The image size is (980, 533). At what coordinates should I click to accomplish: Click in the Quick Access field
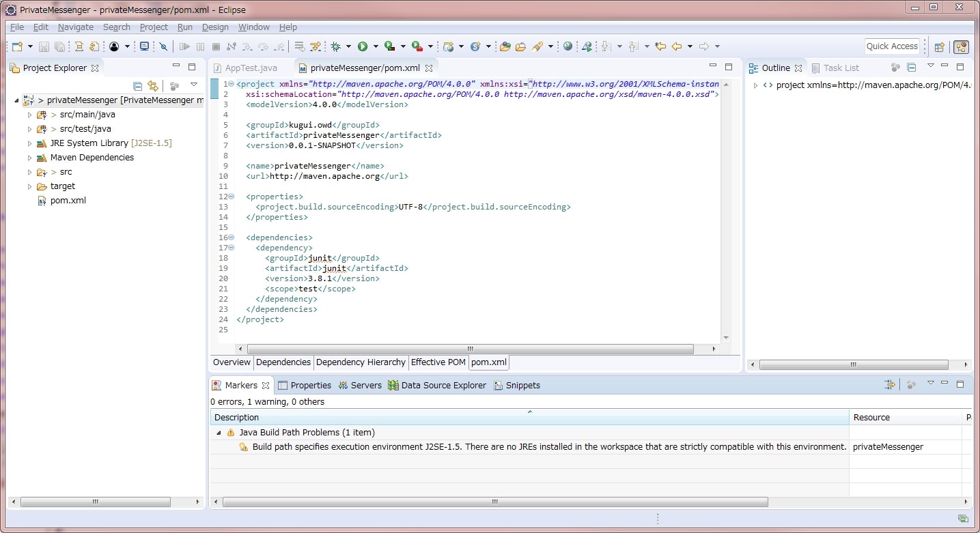892,46
